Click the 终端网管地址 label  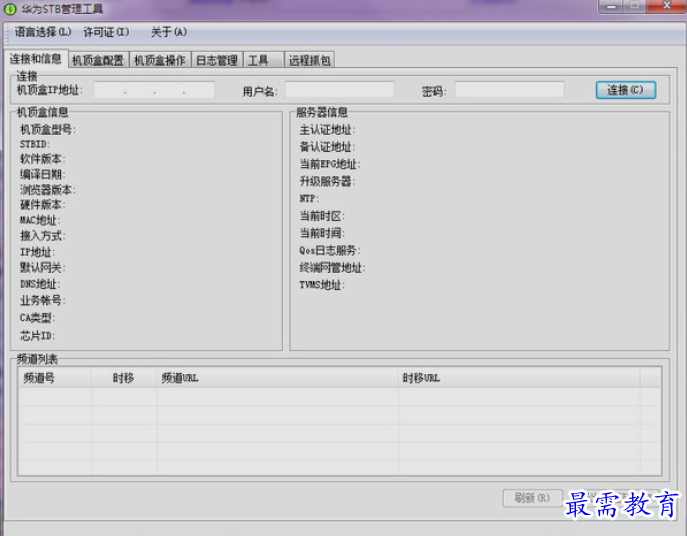333,267
